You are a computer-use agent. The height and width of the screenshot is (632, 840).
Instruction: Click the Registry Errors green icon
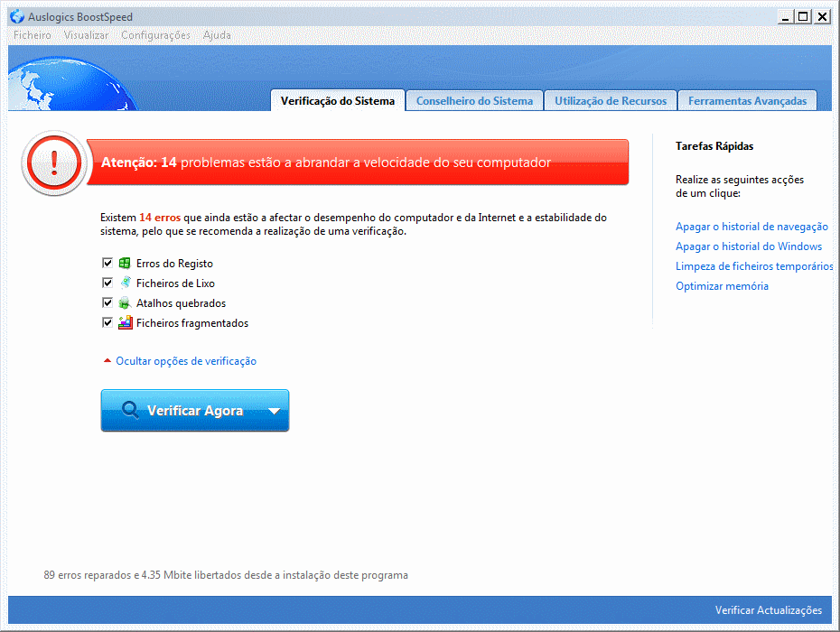tap(125, 264)
